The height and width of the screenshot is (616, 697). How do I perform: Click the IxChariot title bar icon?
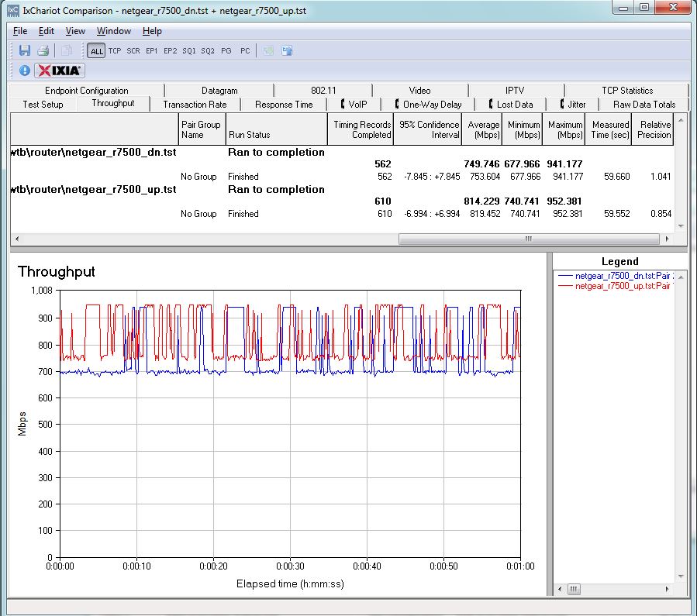13,10
